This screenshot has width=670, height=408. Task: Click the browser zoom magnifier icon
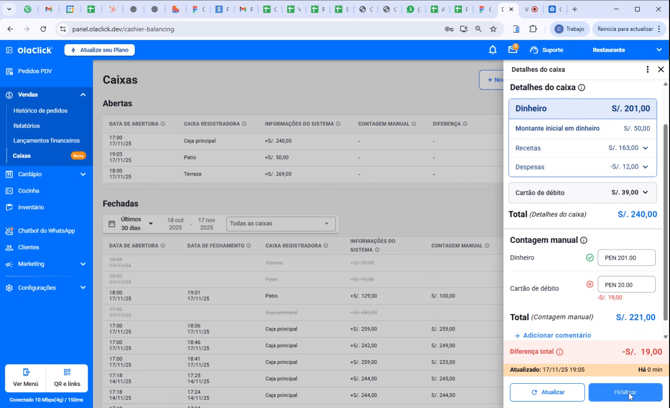coord(478,29)
